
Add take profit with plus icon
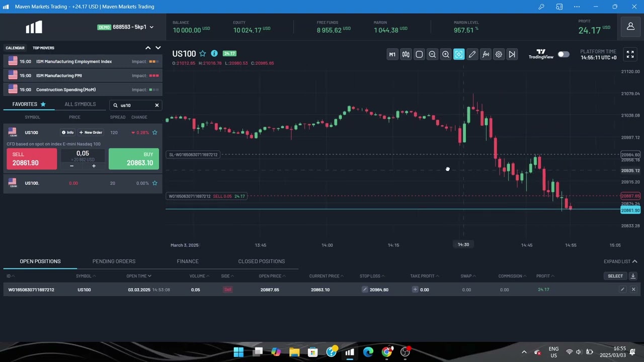tap(415, 290)
